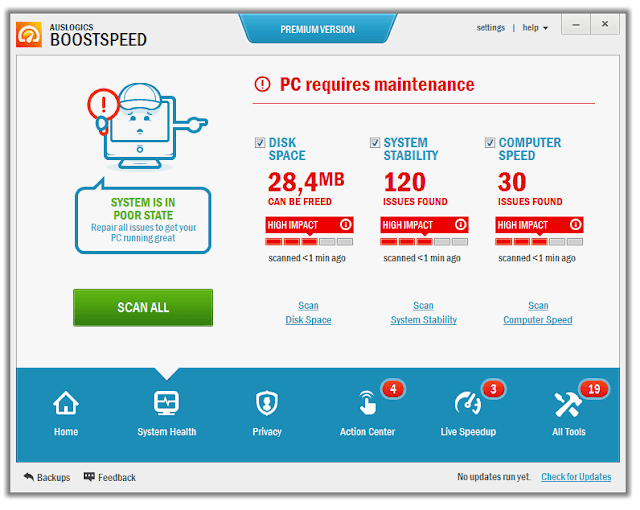Click the Scan Computer Speed link
Image resolution: width=640 pixels, height=510 pixels.
click(538, 313)
